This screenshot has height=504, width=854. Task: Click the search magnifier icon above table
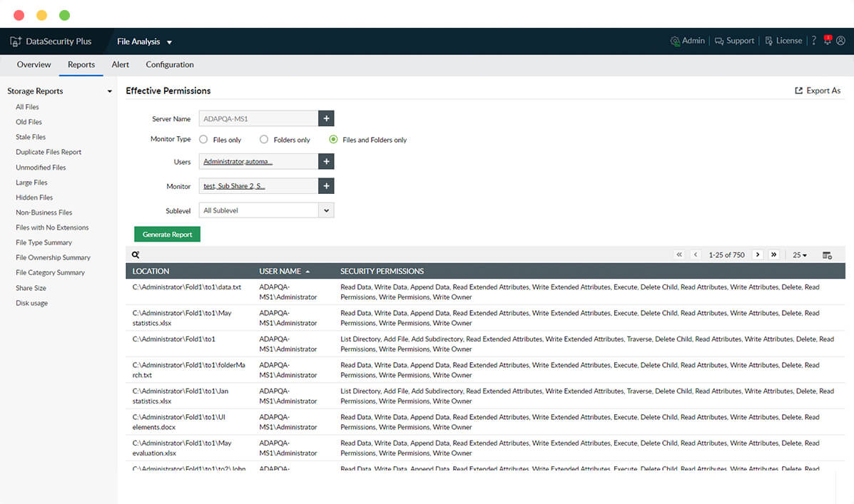pyautogui.click(x=136, y=254)
